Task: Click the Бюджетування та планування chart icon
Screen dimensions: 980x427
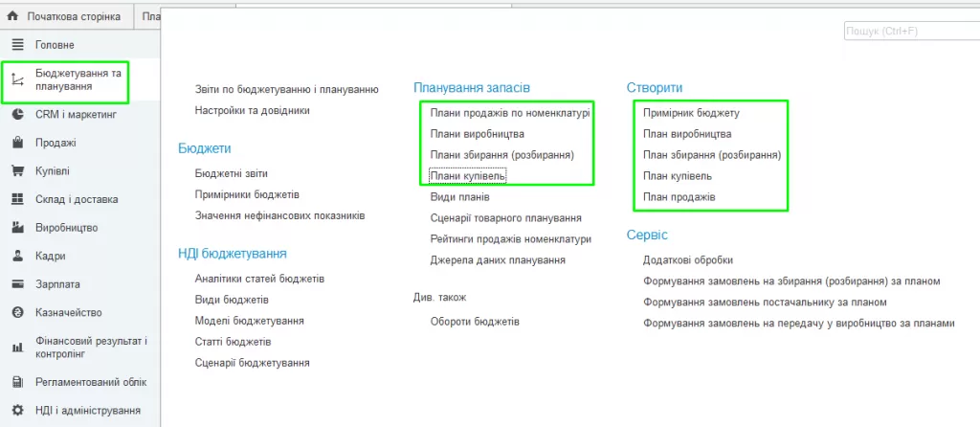Action: pos(18,80)
